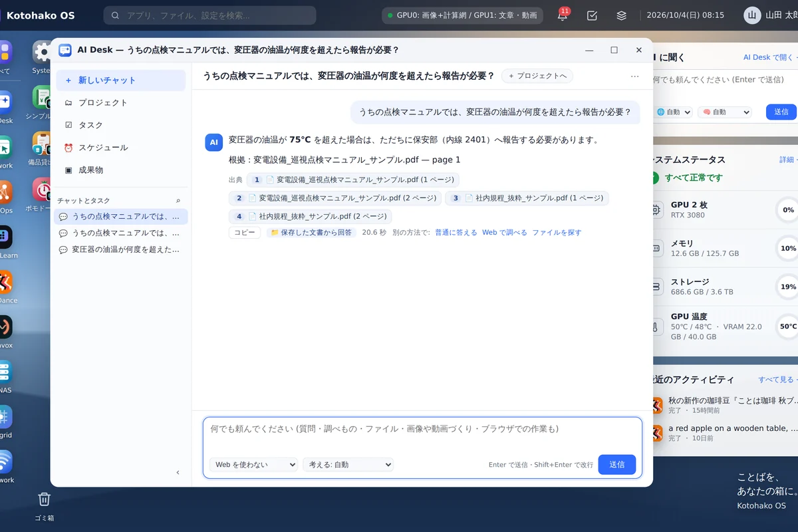798x532 pixels.
Task: Click the 保存した文書から回答 tag
Action: [311, 233]
